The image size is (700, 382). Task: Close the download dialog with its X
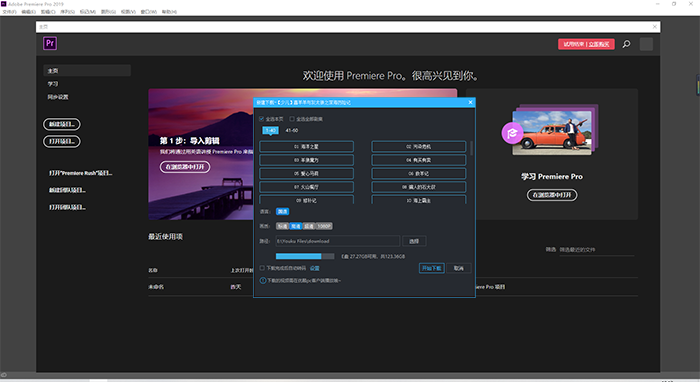(x=470, y=102)
